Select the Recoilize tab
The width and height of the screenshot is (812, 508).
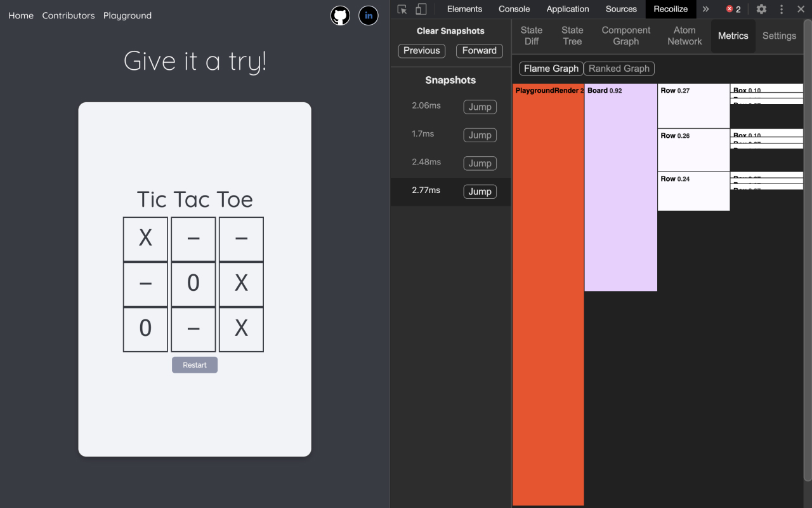point(671,9)
